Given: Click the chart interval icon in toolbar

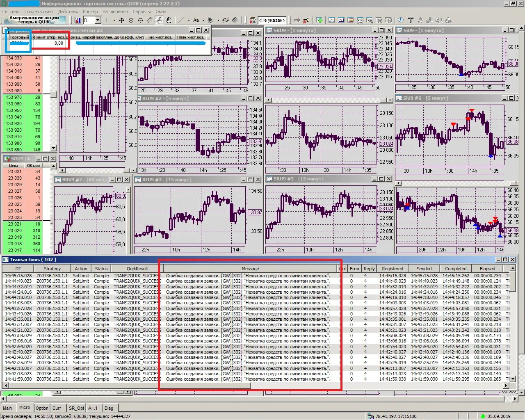Looking at the screenshot, I should [x=78, y=20].
